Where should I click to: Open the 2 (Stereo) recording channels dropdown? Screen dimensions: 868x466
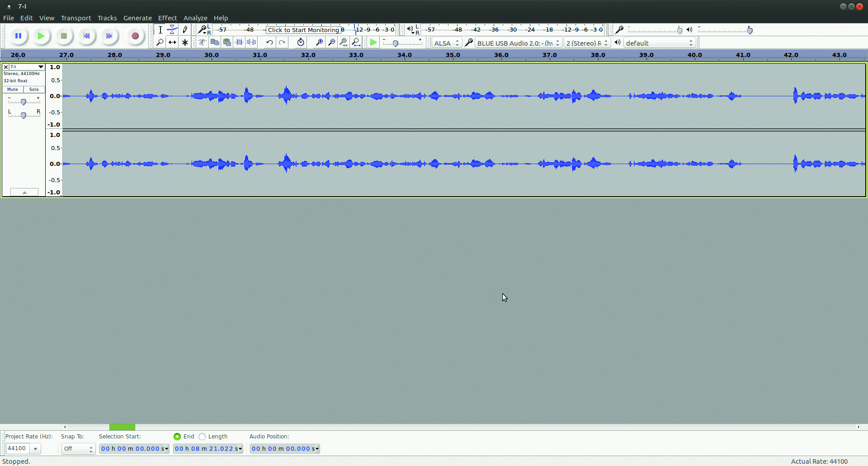click(588, 43)
